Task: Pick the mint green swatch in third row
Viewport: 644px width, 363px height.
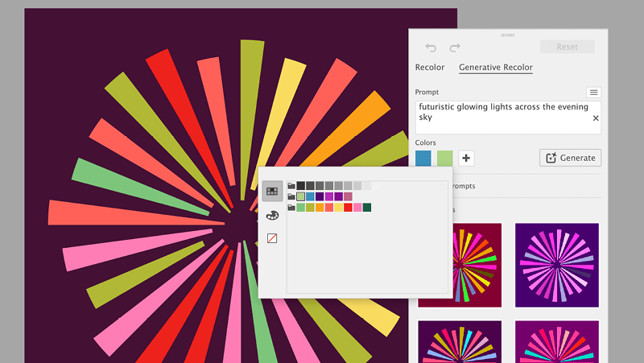Action: (300, 208)
